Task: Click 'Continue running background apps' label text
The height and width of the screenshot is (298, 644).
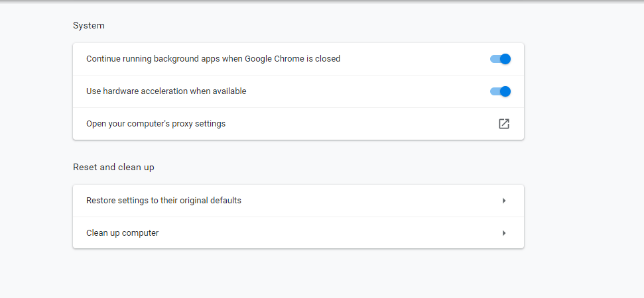Action: (x=153, y=59)
